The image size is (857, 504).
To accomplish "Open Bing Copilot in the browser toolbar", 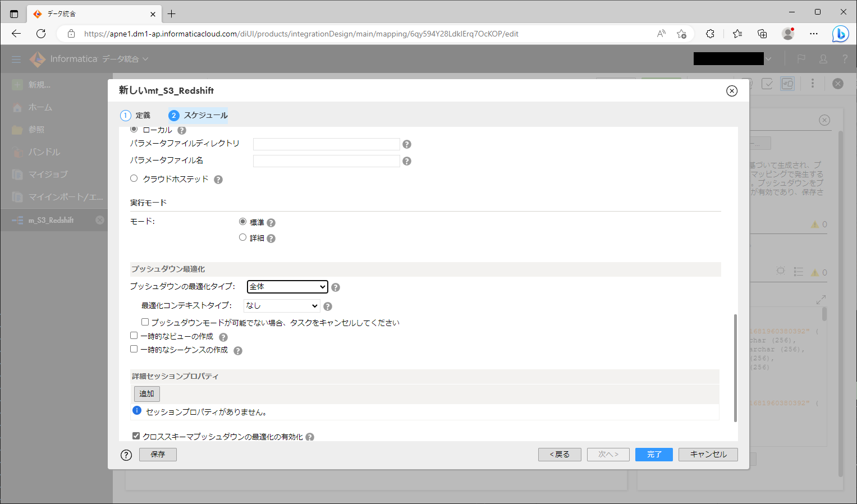I will click(x=840, y=34).
